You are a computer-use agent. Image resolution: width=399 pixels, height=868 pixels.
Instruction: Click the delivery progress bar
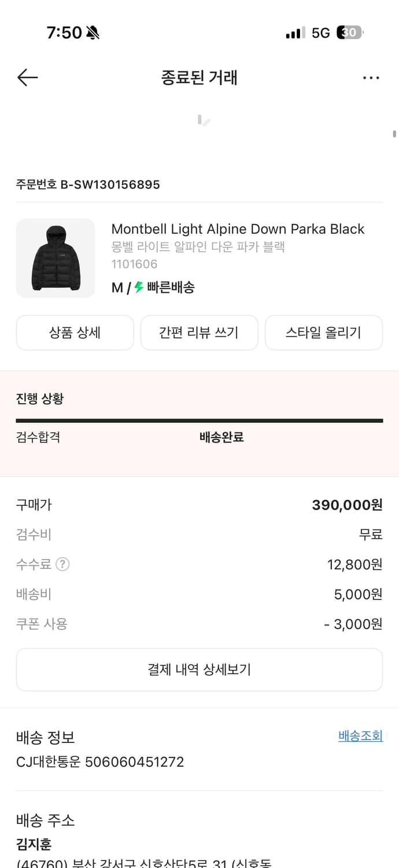[x=199, y=418]
